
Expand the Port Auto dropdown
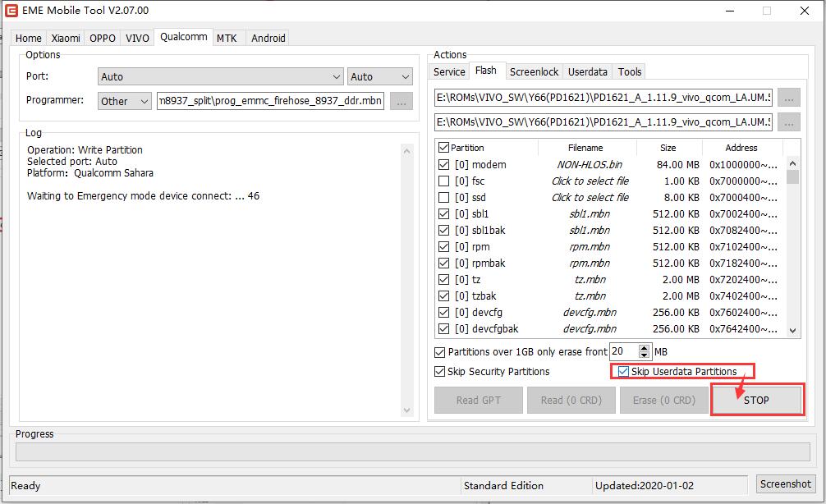[220, 76]
